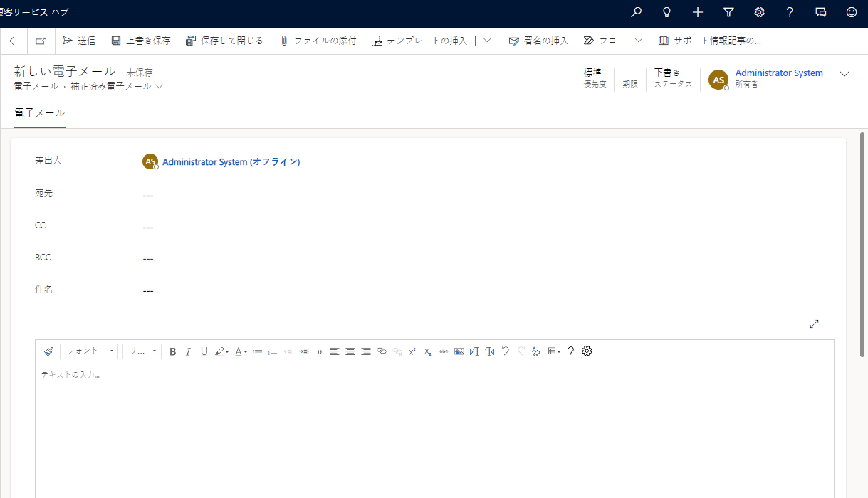This screenshot has width=868, height=498.
Task: Expand the header details chevron
Action: pyautogui.click(x=845, y=73)
